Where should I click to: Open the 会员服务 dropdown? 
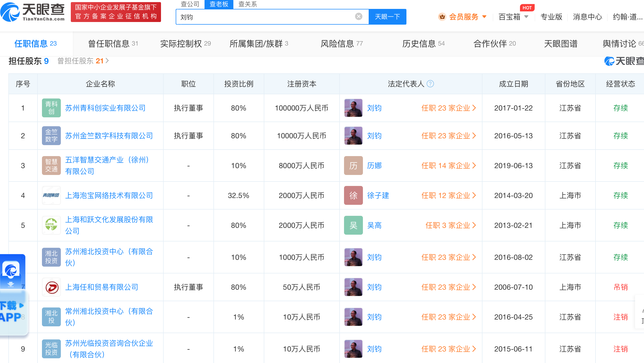click(467, 17)
